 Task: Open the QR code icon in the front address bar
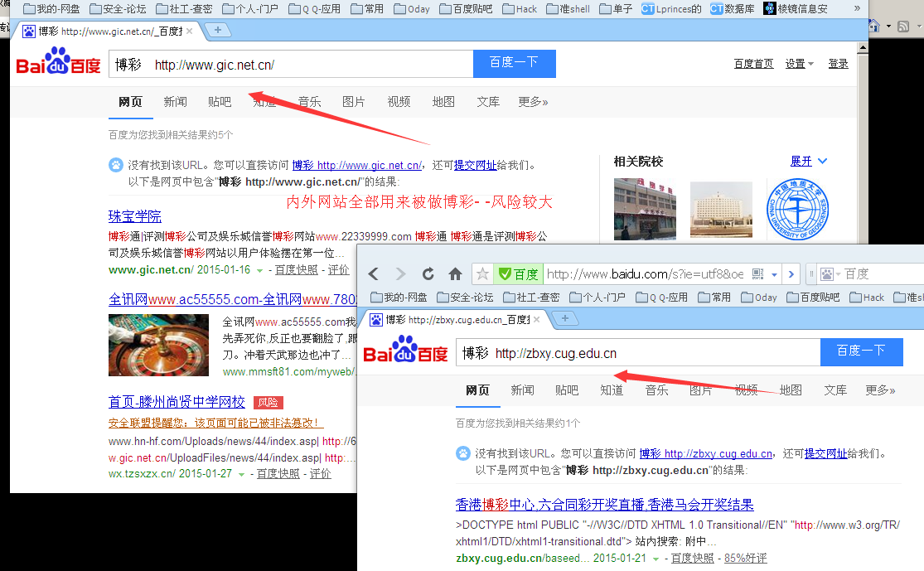click(757, 274)
